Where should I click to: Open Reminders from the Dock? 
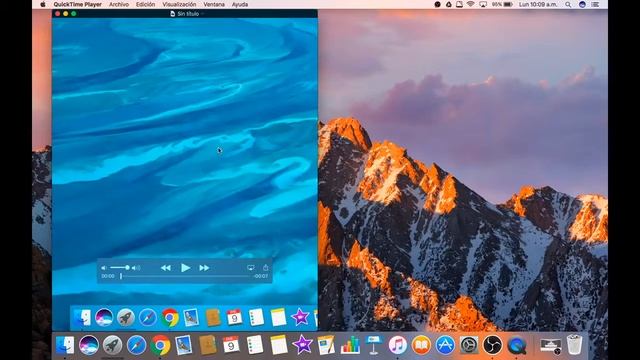[255, 345]
